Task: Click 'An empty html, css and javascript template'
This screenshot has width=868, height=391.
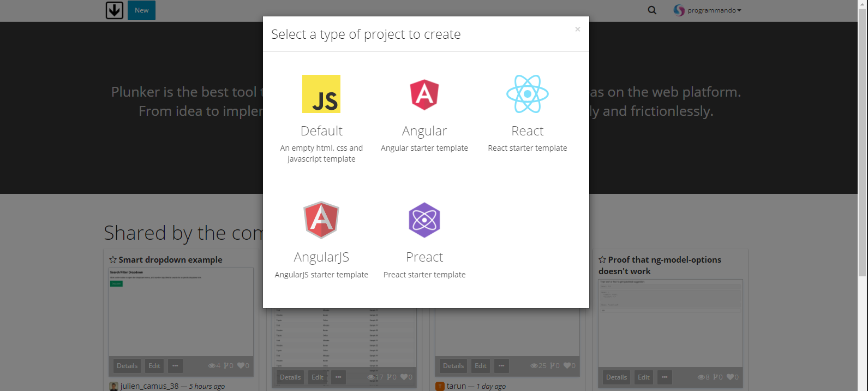Action: coord(321,153)
